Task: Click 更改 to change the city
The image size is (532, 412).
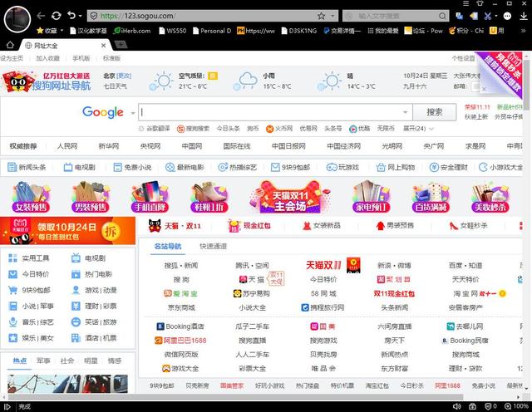Action: point(124,76)
